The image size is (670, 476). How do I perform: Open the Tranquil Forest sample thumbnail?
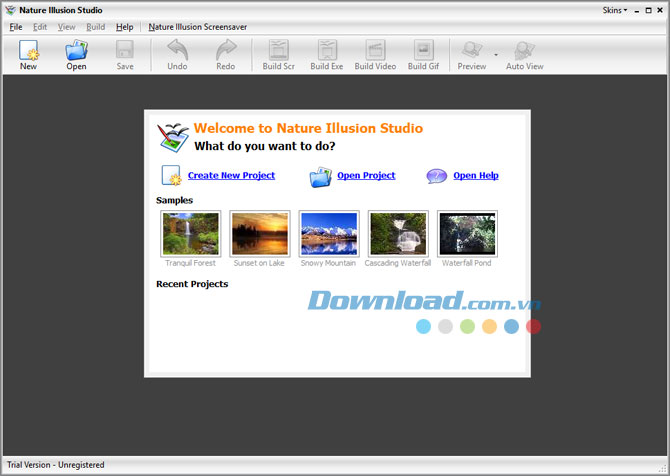(191, 234)
